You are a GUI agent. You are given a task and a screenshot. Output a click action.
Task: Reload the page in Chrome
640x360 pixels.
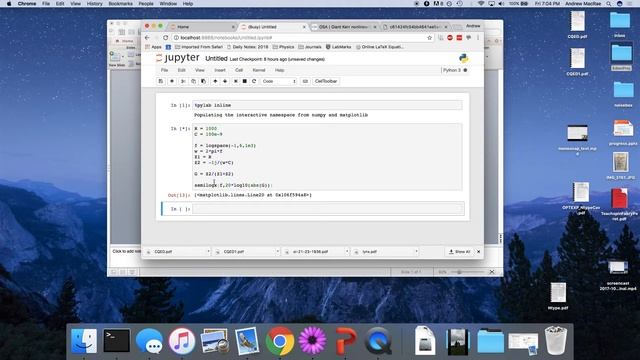coord(165,38)
